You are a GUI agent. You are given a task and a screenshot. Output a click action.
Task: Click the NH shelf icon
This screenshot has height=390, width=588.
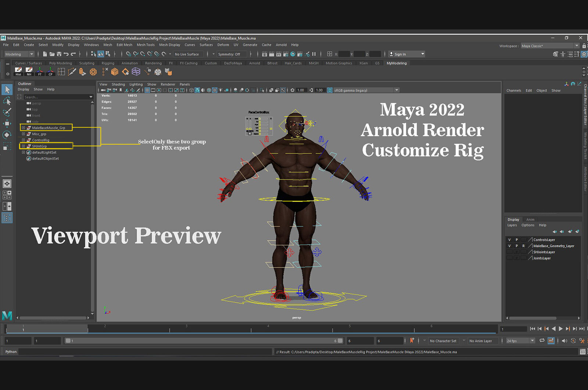[29, 71]
